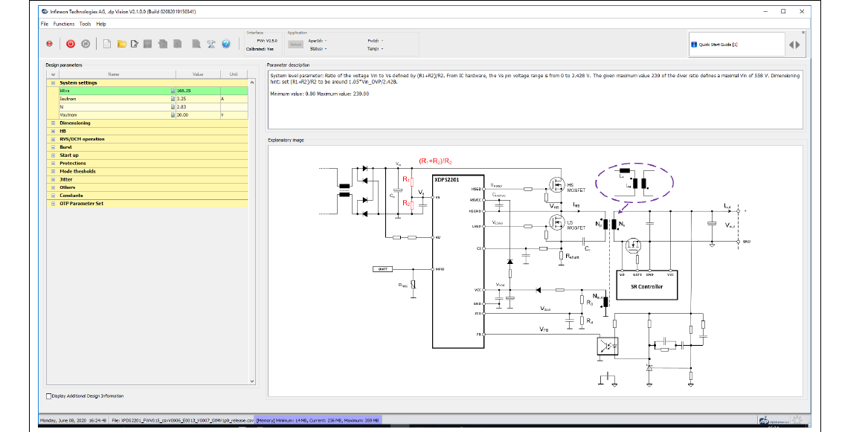Click the N value field 2.83
Screen dimensions: 868x432
(198, 107)
